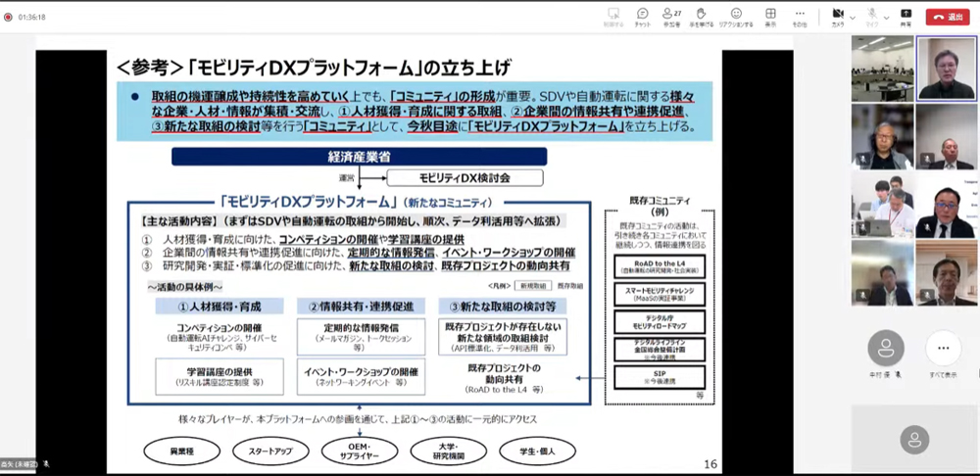The image size is (980, 476).
Task: Click the OEM・サプライヤー oval
Action: coord(360,451)
